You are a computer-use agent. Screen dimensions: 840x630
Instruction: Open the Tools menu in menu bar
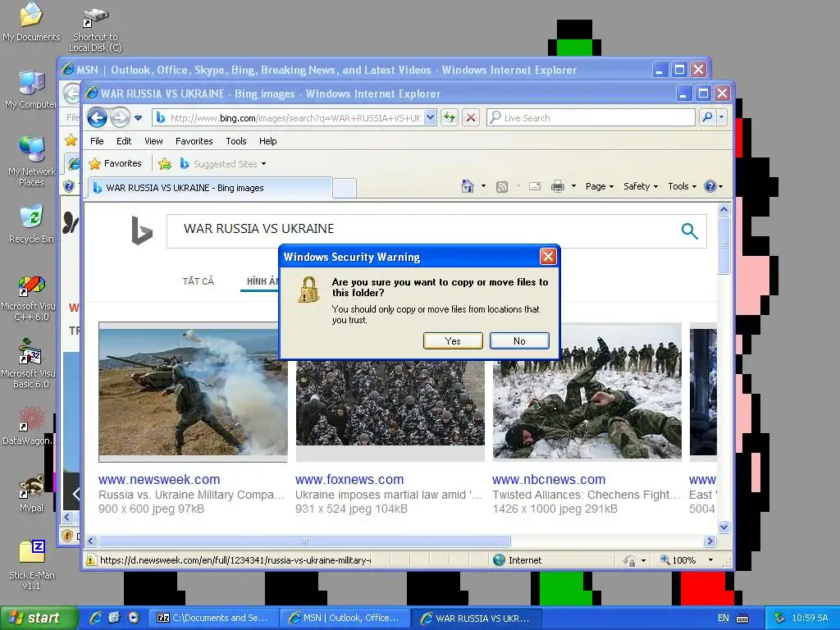[x=235, y=141]
